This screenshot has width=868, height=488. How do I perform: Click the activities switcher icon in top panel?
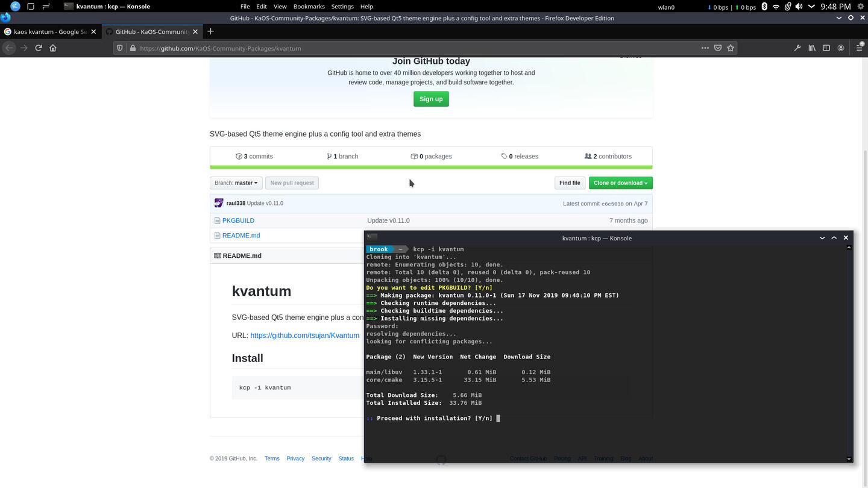(46, 7)
